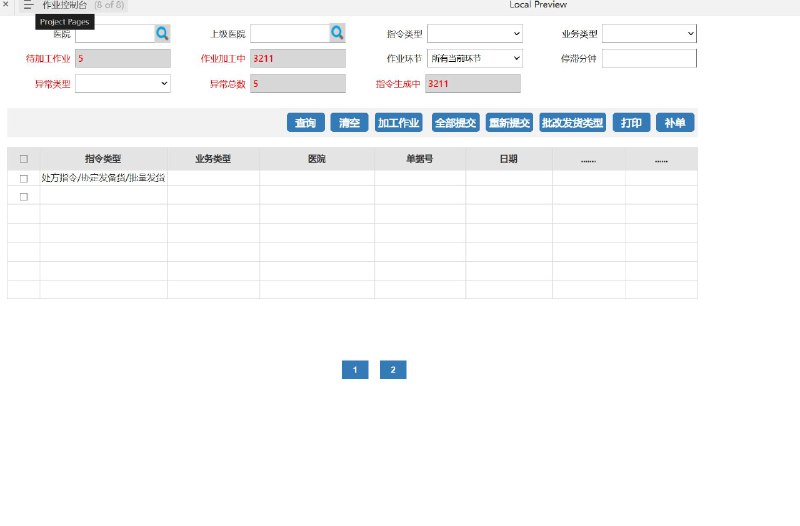Go to page 2
The width and height of the screenshot is (800, 526).
pos(393,370)
